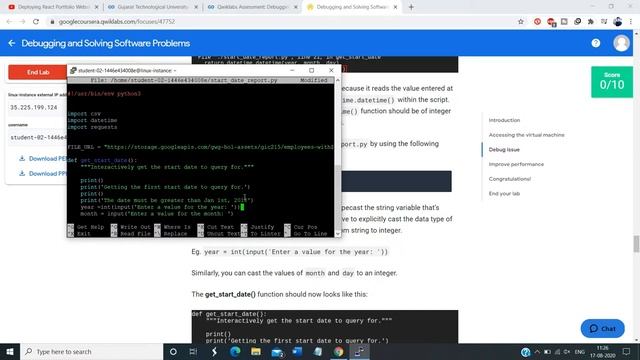Jump to Improve performance section

point(516,164)
